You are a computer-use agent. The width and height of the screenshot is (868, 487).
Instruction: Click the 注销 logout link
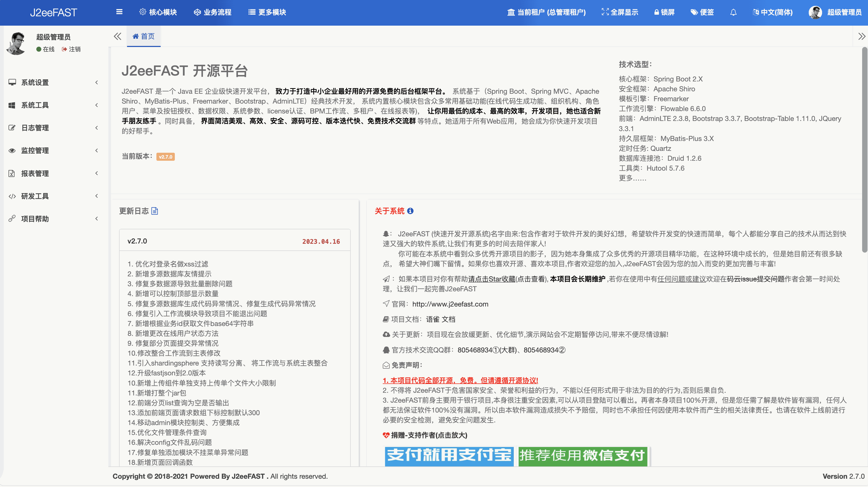coord(71,49)
